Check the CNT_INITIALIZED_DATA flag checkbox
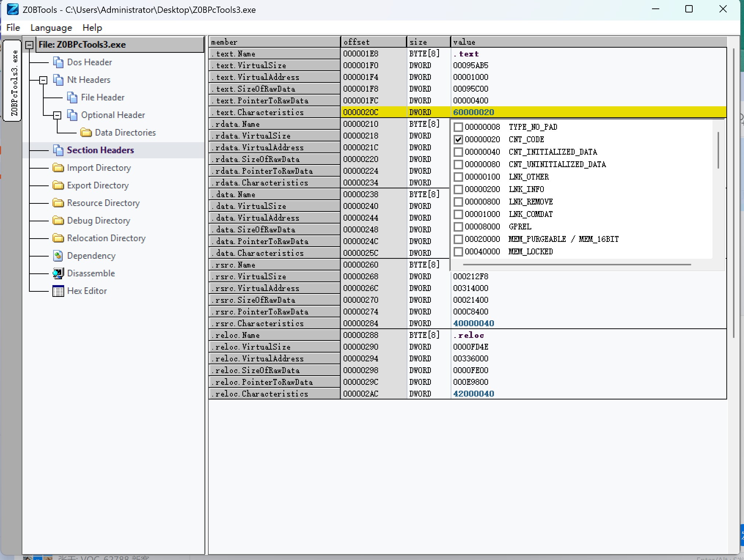The image size is (744, 560). 458,152
